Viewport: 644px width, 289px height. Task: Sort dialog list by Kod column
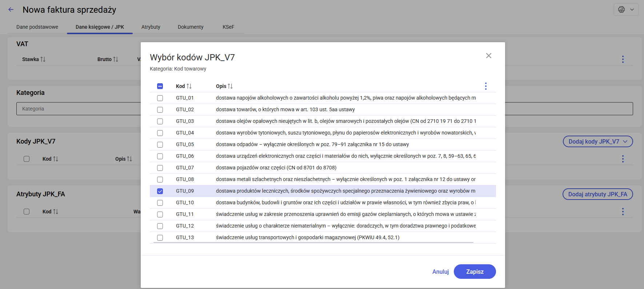click(184, 86)
